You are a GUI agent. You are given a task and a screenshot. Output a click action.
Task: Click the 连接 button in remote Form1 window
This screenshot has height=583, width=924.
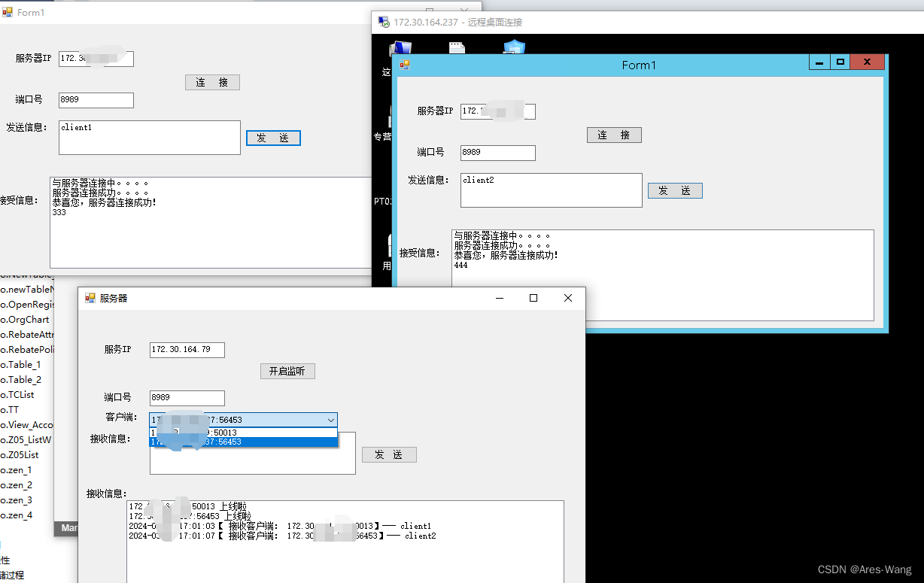click(x=614, y=135)
